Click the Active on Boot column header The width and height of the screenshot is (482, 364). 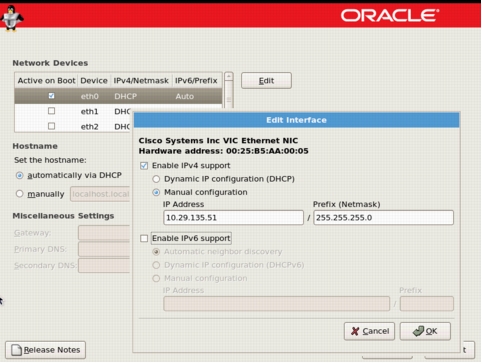[46, 81]
